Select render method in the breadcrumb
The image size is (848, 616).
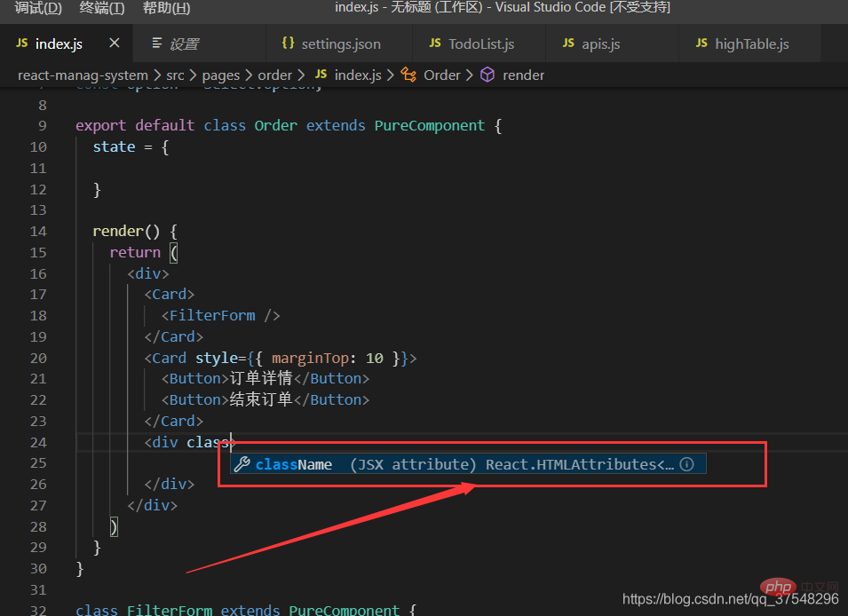pyautogui.click(x=524, y=75)
